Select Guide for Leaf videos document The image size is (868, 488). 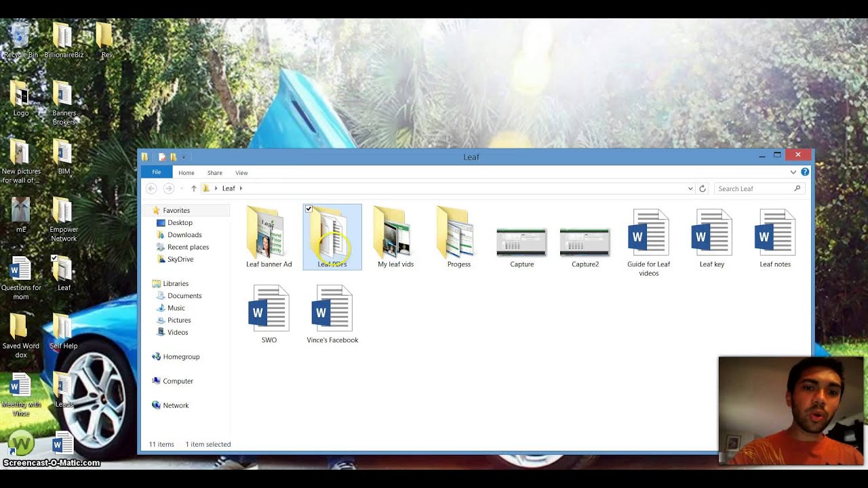pos(649,243)
